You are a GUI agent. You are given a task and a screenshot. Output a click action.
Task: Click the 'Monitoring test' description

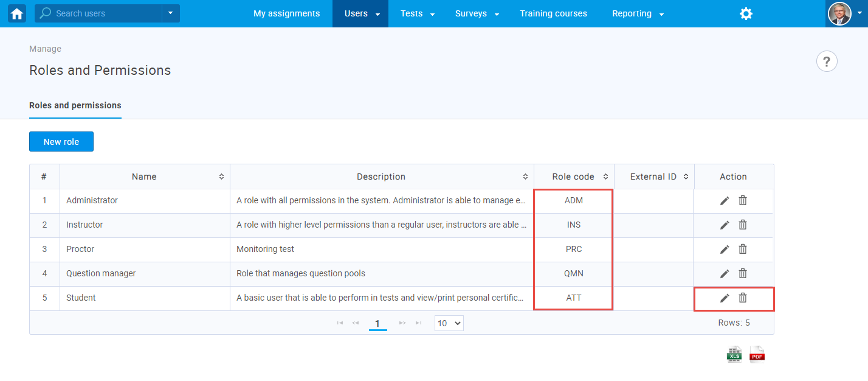265,249
